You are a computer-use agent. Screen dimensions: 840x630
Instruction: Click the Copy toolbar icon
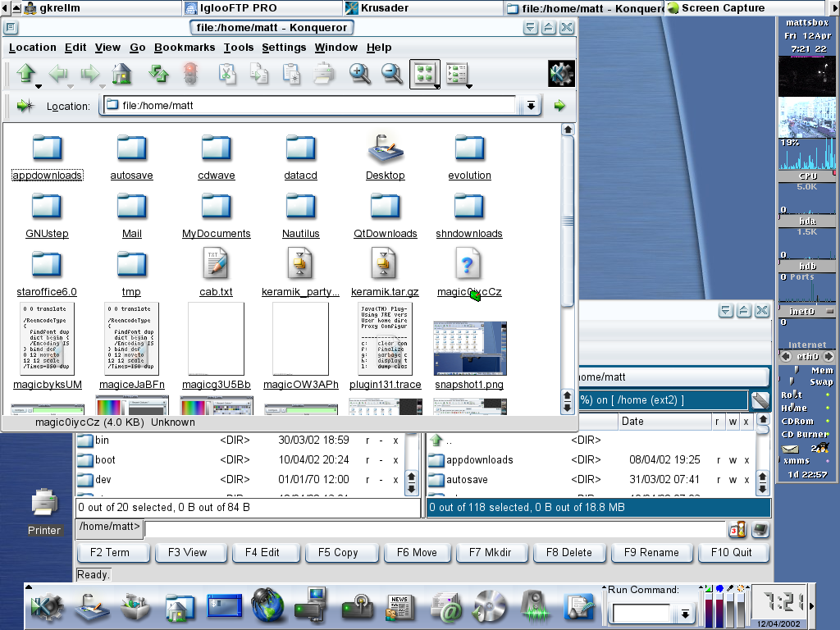coord(259,73)
